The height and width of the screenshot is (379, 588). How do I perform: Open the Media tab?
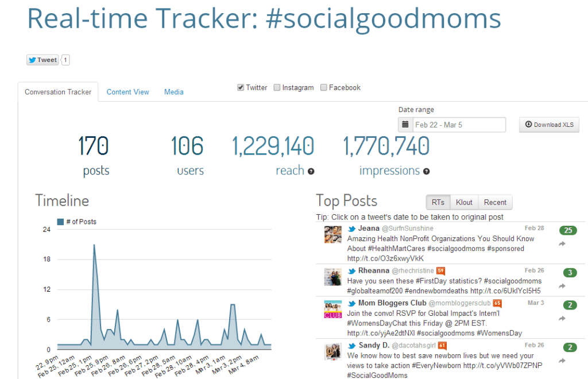[174, 92]
